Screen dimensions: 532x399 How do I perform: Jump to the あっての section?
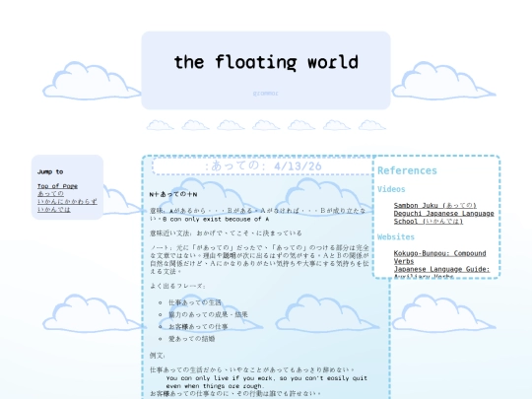tap(50, 194)
